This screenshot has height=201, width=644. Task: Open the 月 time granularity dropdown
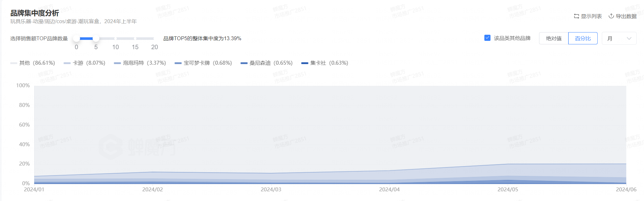619,38
